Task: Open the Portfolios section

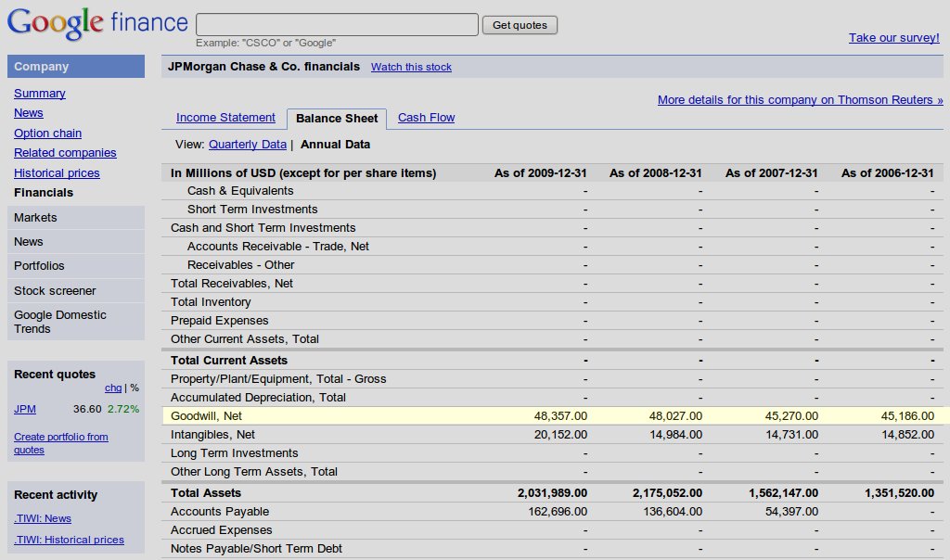Action: point(76,266)
